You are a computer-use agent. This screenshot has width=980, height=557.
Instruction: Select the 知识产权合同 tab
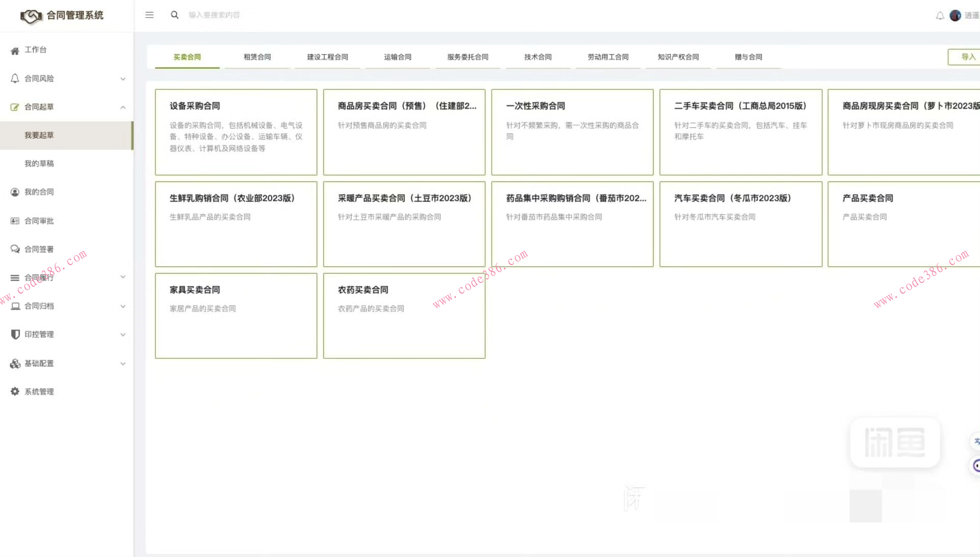pos(678,57)
